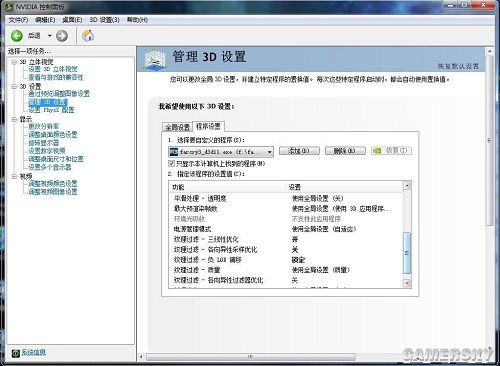Open the Back history dropdown arrow
This screenshot has height=366, width=500.
pyautogui.click(x=49, y=36)
